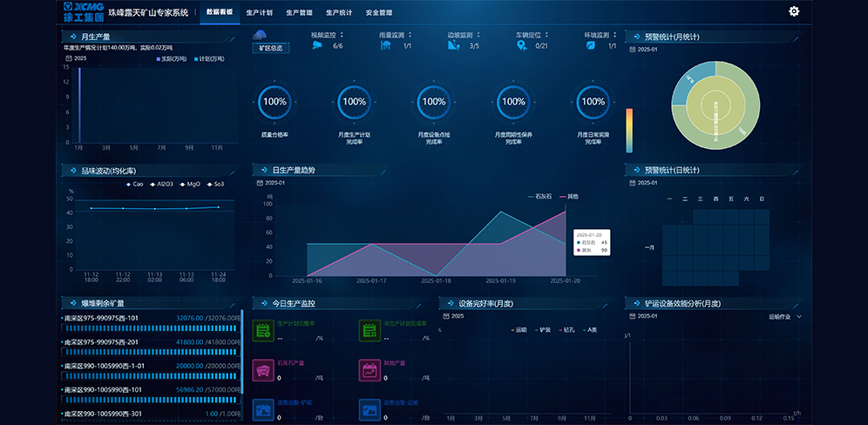The width and height of the screenshot is (868, 425).
Task: Click the 雨量监测 rain cloud icon
Action: [385, 45]
